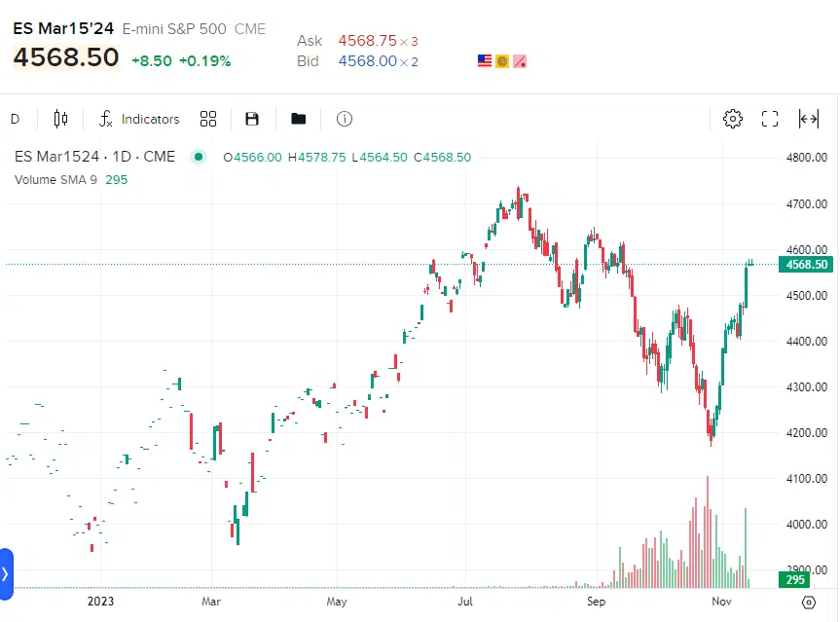Click the yellow coin status icon
The width and height of the screenshot is (840, 622).
click(502, 61)
